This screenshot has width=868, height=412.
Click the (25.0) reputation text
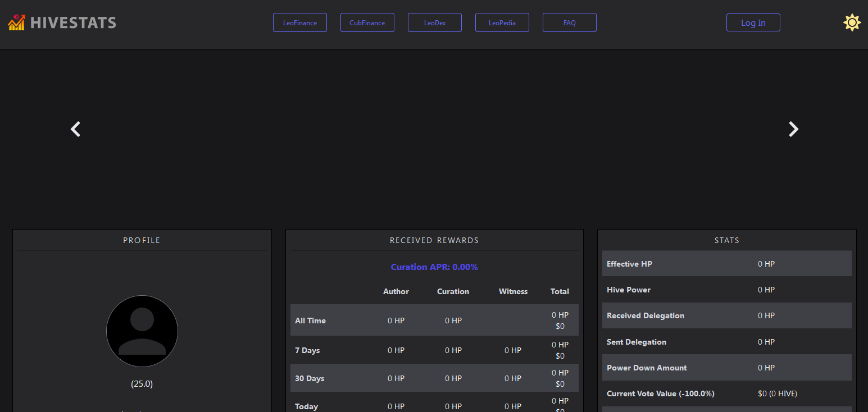click(x=142, y=384)
